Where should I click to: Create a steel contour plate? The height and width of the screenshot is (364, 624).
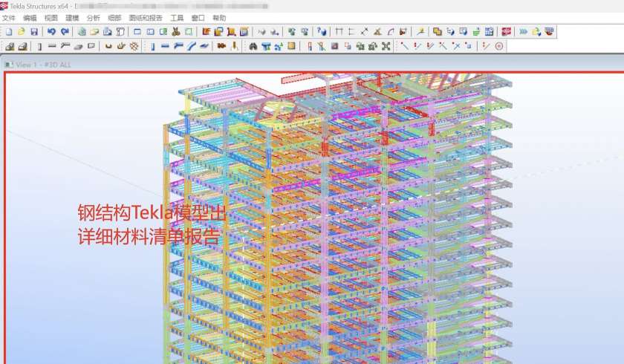204,47
